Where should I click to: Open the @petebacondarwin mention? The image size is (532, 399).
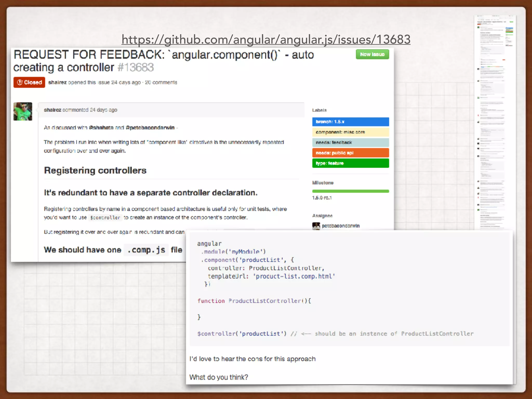click(150, 128)
